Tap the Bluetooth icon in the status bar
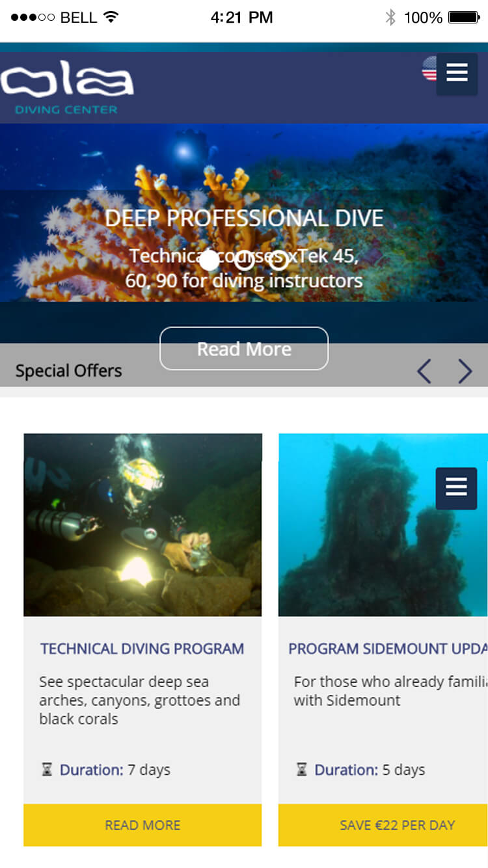Image resolution: width=488 pixels, height=868 pixels. tap(390, 18)
